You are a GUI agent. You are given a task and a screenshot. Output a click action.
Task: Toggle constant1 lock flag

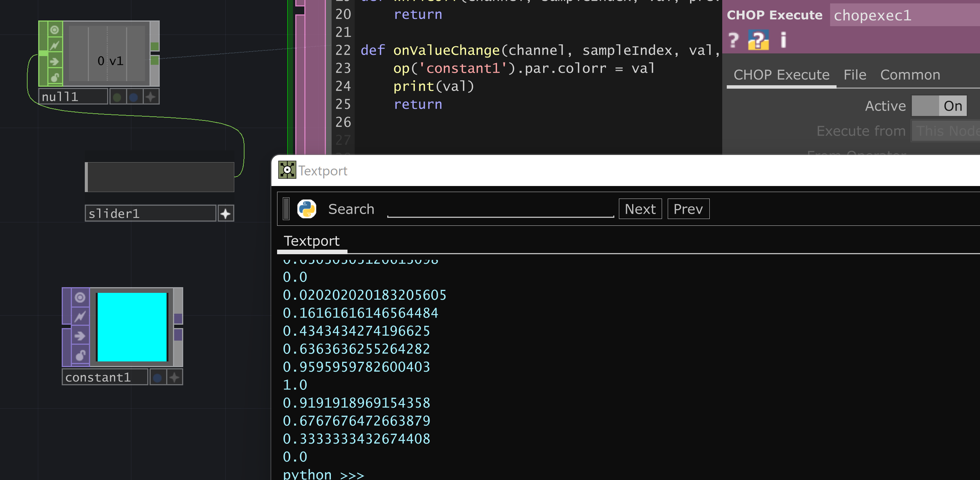click(80, 355)
